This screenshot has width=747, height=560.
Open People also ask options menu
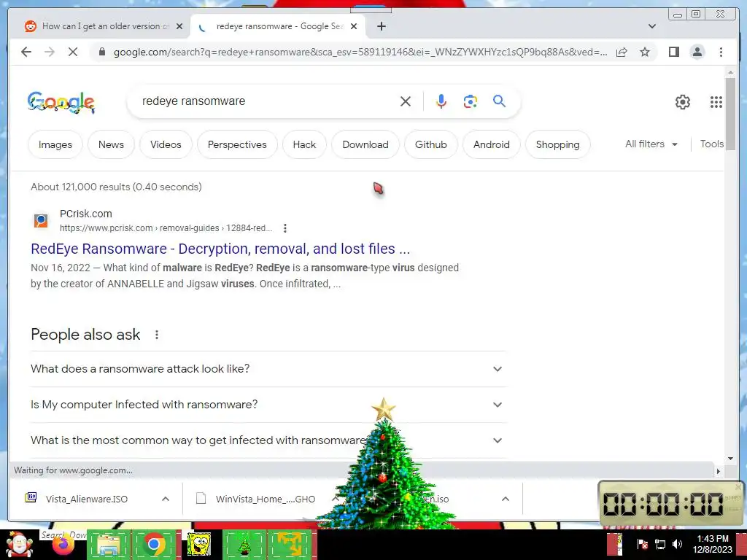click(x=157, y=335)
